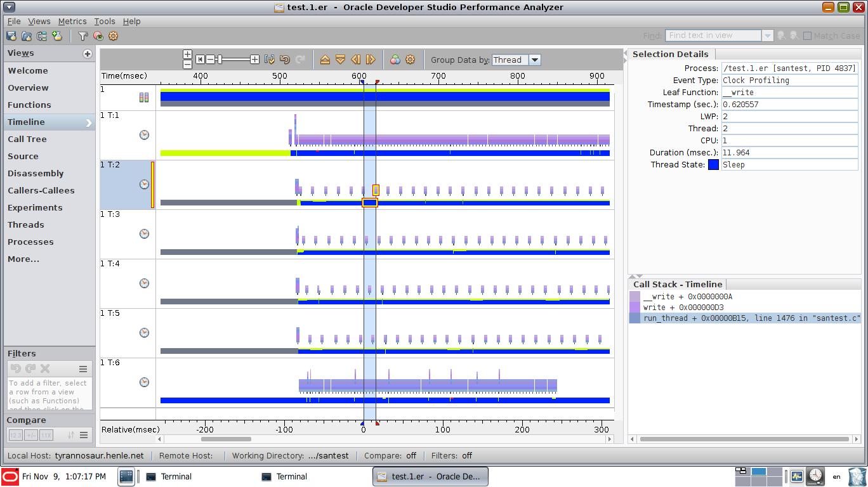Undo the last zoom action

(x=285, y=60)
